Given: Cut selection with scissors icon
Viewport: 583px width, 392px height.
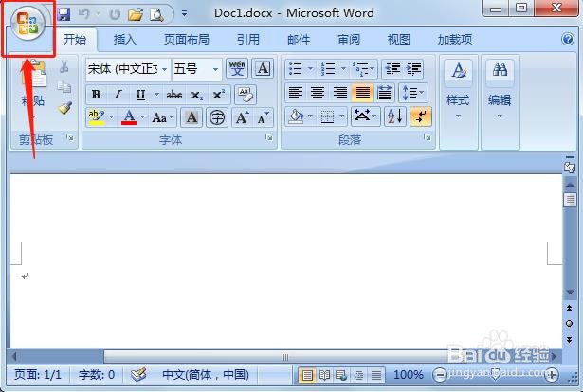Looking at the screenshot, I should click(64, 66).
